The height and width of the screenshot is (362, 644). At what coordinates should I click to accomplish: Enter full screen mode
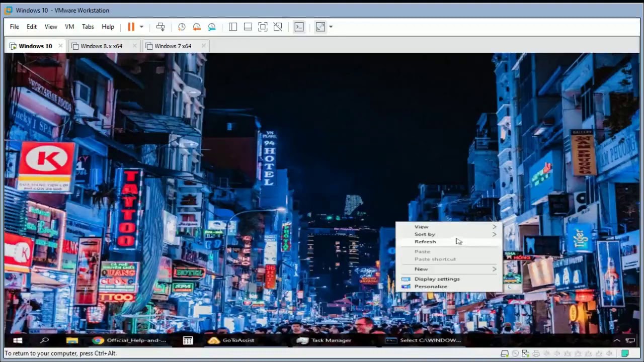tap(263, 27)
